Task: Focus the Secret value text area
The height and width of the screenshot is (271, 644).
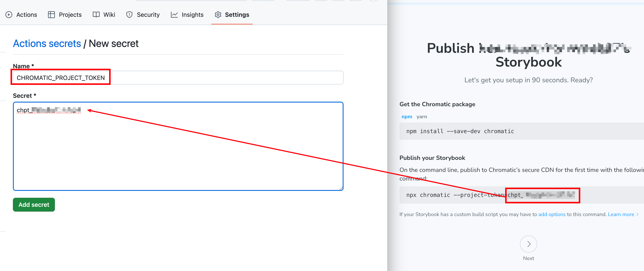Action: (178, 146)
